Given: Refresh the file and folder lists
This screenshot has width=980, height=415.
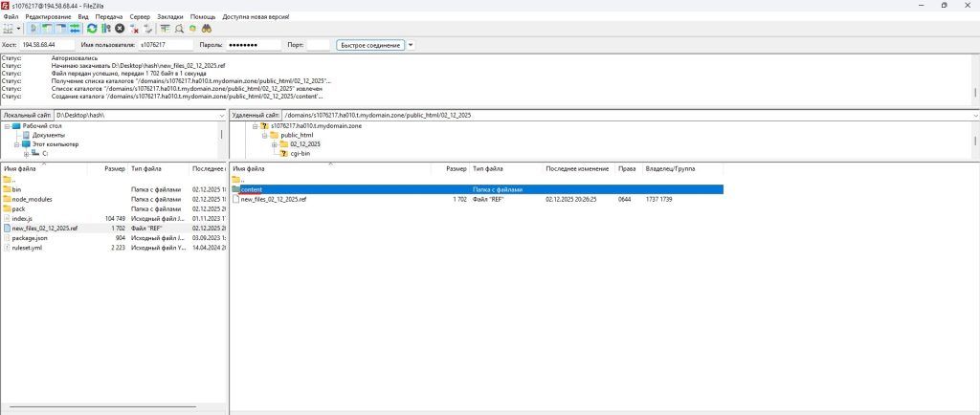Looking at the screenshot, I should [x=92, y=30].
